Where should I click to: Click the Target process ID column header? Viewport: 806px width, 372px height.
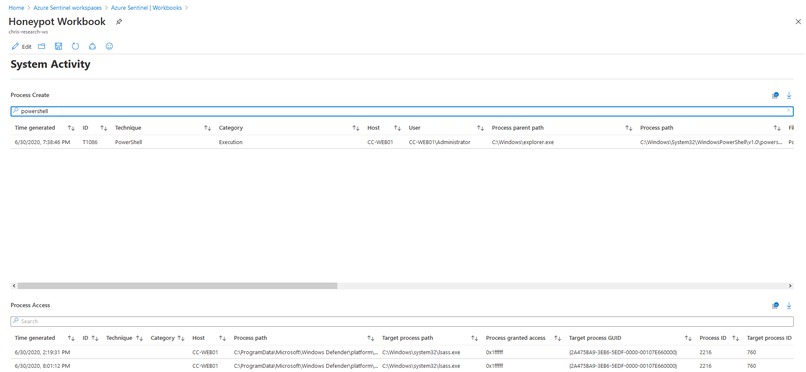click(769, 338)
